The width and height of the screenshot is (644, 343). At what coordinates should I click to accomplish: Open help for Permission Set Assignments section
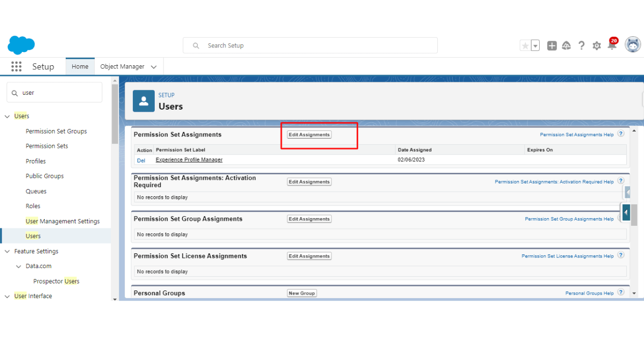click(x=576, y=135)
